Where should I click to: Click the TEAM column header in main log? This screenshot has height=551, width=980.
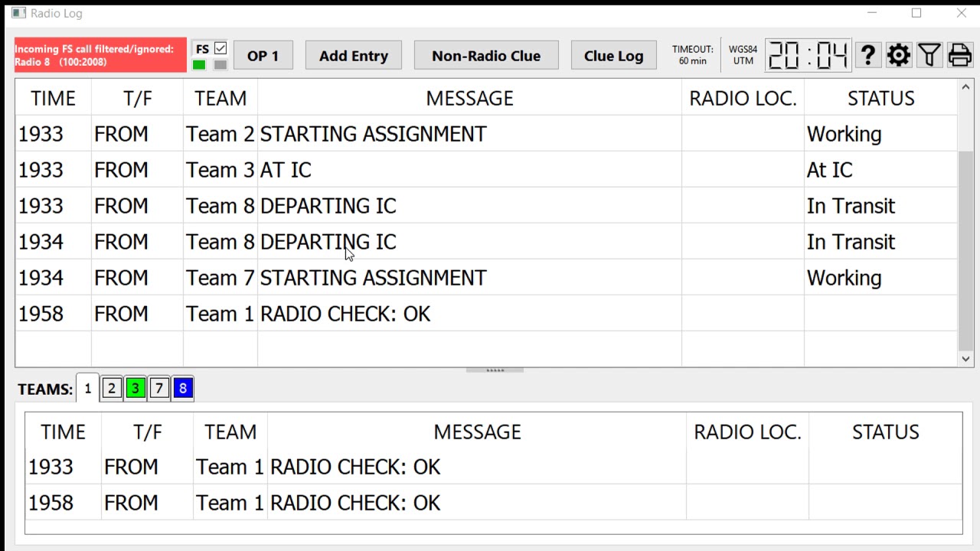point(220,98)
